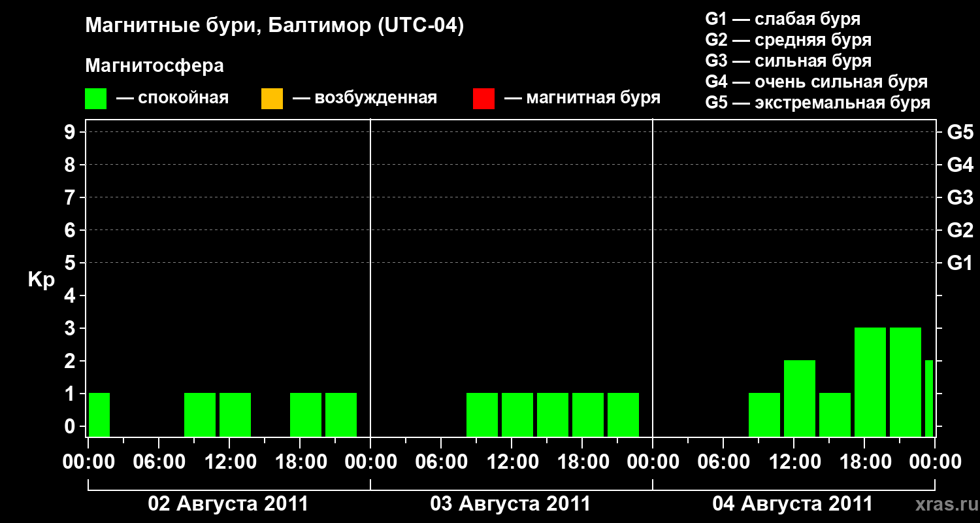Screen dimensions: 980x523
Task: Click the Kp 3 bar at 18:00 on 04 August
Action: coord(870,382)
